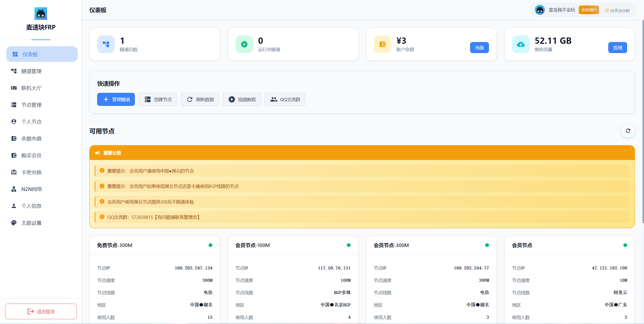Click the IP address 117.50.76.131

[334, 268]
